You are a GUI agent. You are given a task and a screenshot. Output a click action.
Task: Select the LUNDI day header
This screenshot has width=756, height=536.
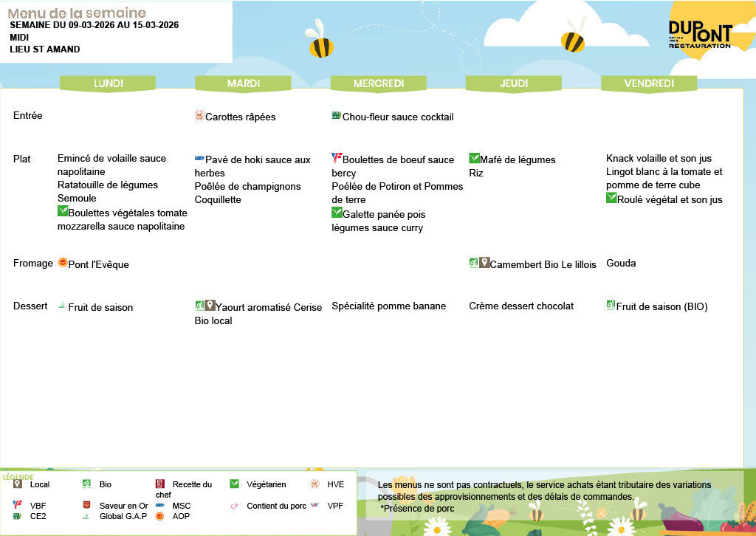click(x=108, y=83)
